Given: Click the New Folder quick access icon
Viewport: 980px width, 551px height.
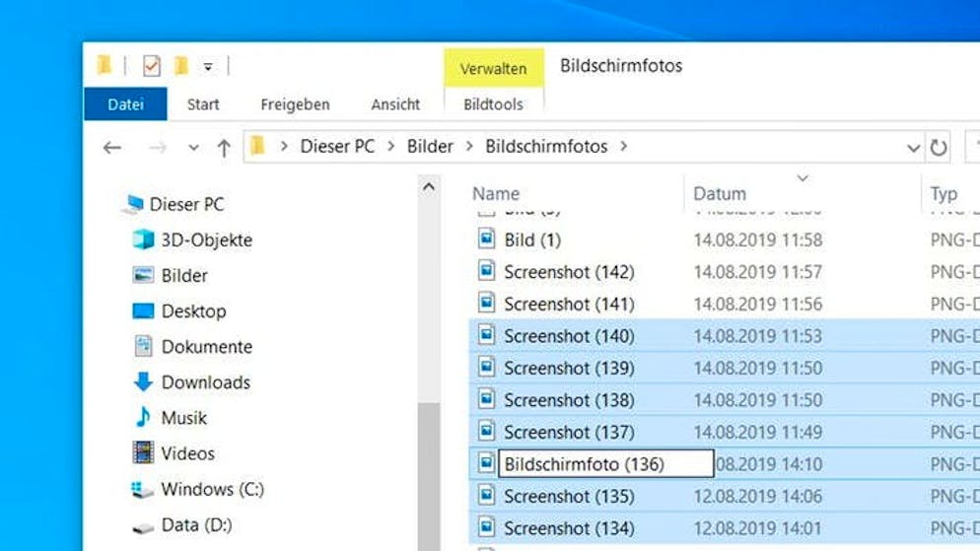Looking at the screenshot, I should [x=181, y=65].
